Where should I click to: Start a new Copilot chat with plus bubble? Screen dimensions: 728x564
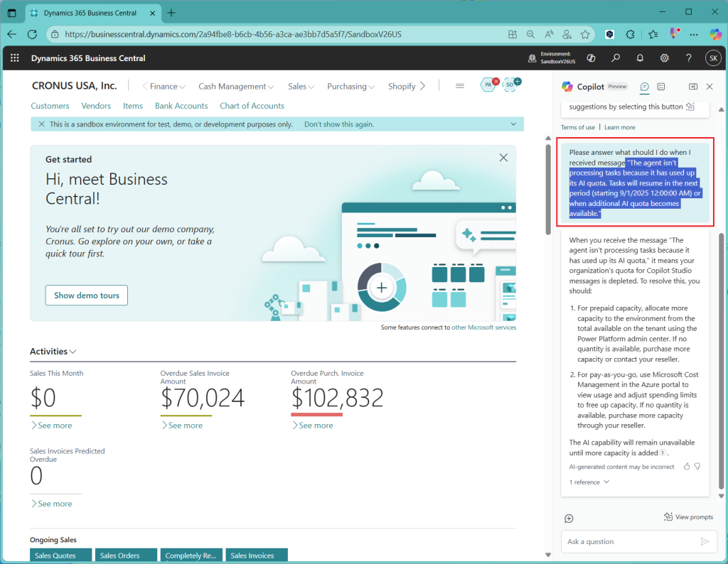click(569, 519)
